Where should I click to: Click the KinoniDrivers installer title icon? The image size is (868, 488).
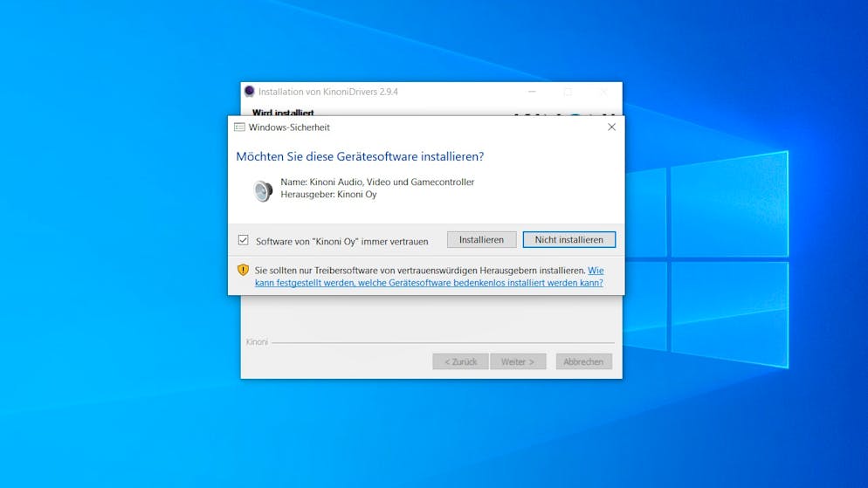point(249,92)
